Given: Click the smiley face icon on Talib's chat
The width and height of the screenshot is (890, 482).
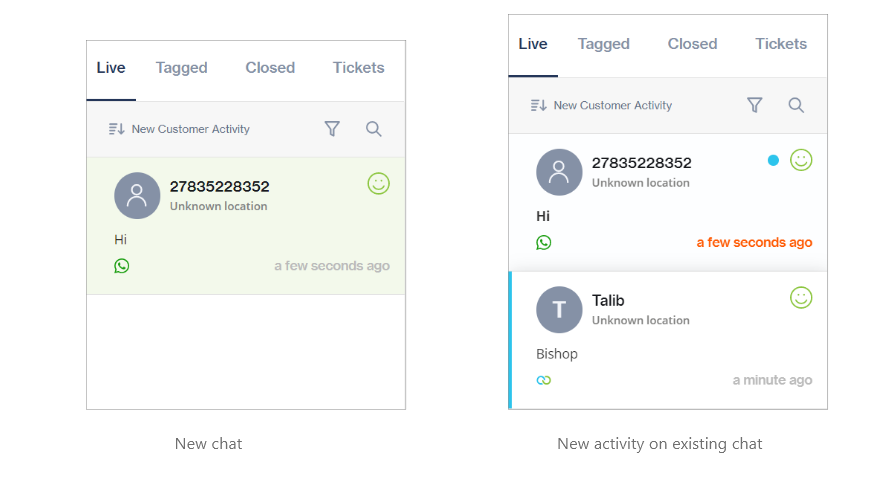Looking at the screenshot, I should (801, 297).
